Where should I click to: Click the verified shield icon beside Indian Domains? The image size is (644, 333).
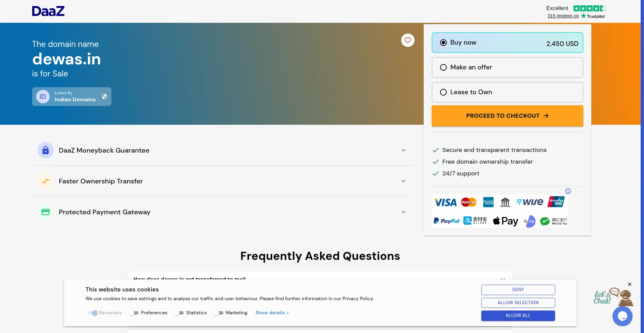point(104,97)
